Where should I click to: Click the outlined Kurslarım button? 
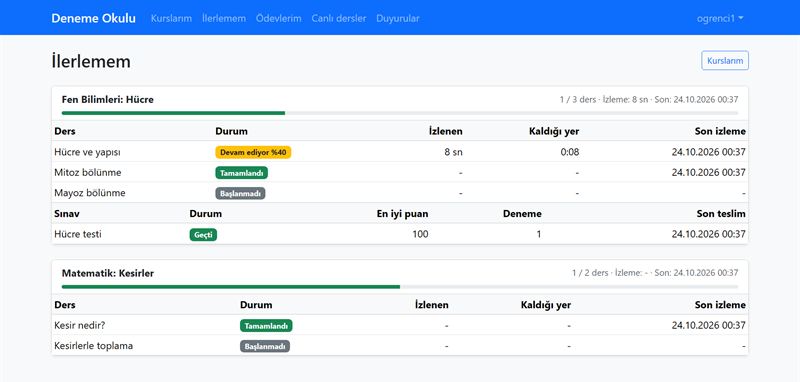(x=725, y=61)
